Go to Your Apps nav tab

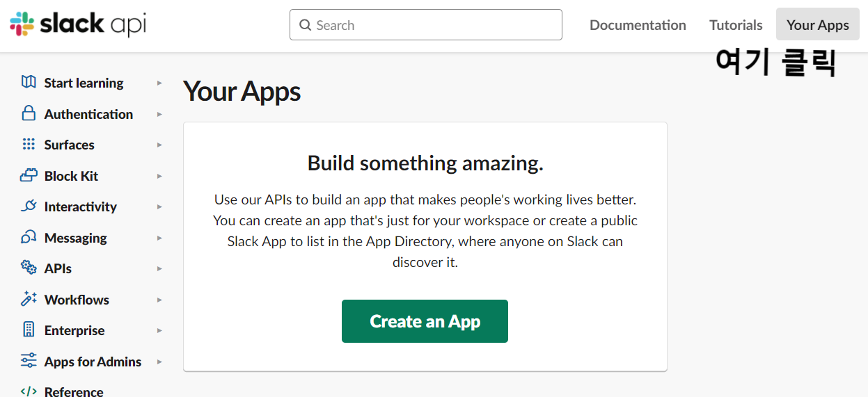tap(818, 25)
